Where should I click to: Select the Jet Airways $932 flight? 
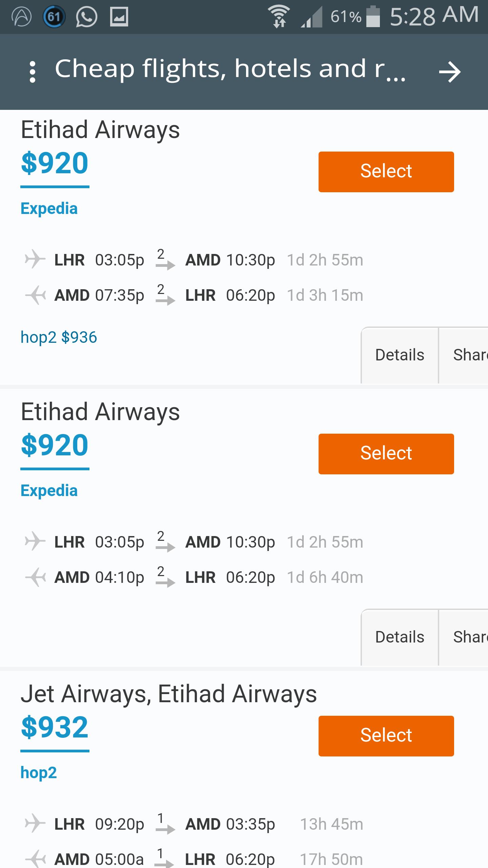386,736
